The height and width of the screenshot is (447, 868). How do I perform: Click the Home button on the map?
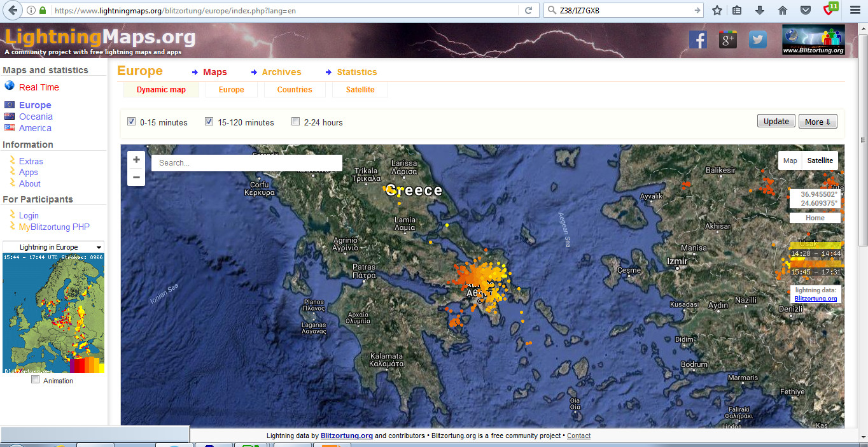[815, 218]
